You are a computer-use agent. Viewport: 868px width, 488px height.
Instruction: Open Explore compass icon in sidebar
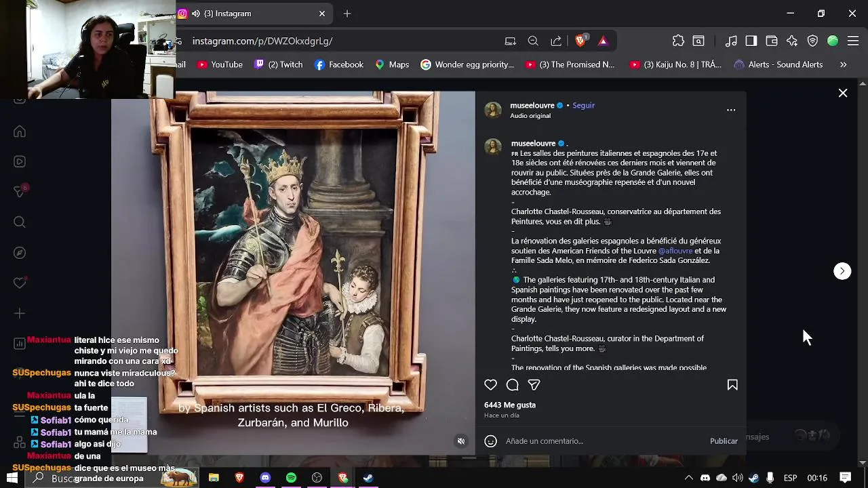(20, 253)
